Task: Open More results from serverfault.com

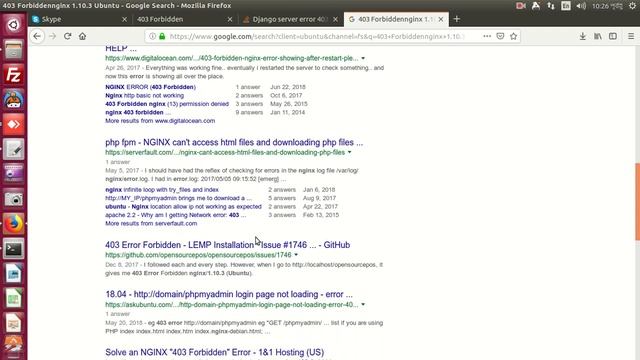Action: [151, 223]
